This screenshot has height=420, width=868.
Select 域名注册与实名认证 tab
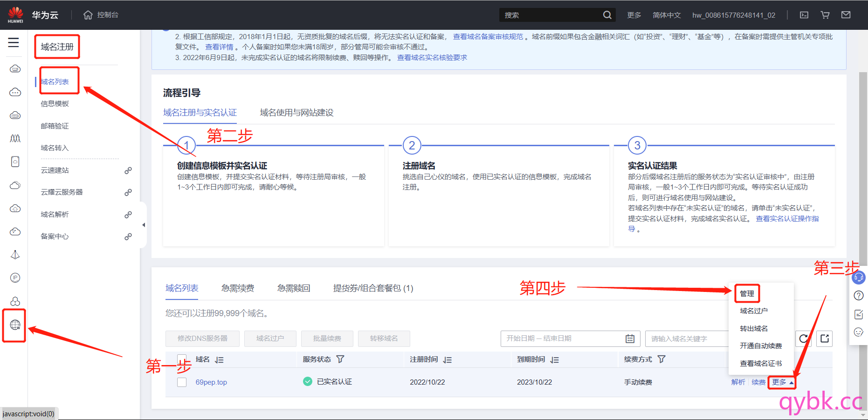pos(200,113)
